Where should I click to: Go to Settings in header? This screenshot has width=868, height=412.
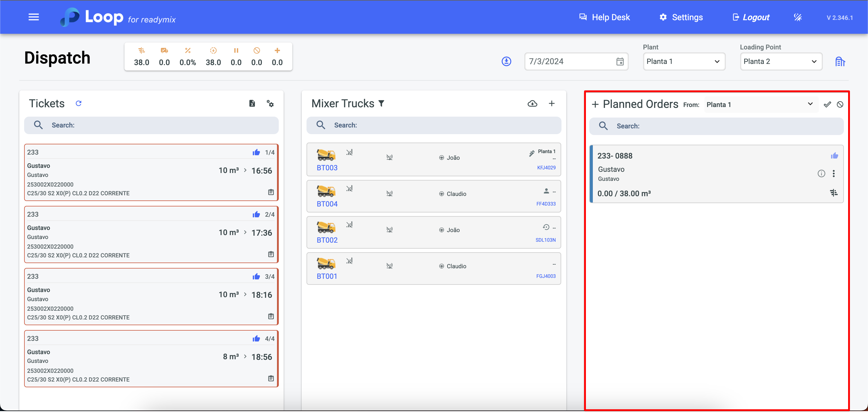(681, 17)
